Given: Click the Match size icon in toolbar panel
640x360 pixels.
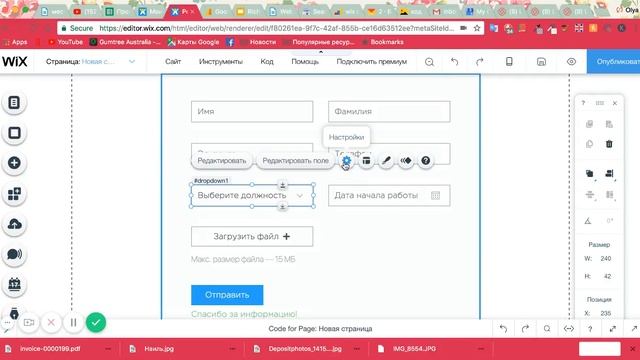Looking at the screenshot, I should click(609, 195).
